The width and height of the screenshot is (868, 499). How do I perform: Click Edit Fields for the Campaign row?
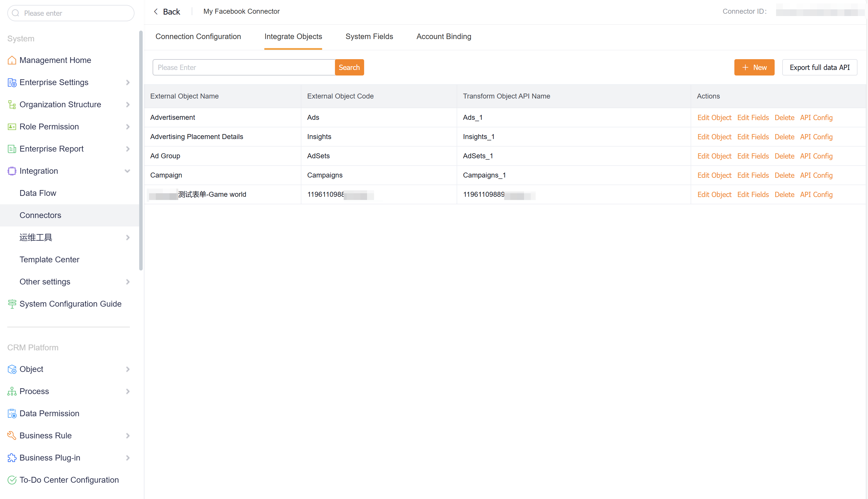click(753, 175)
